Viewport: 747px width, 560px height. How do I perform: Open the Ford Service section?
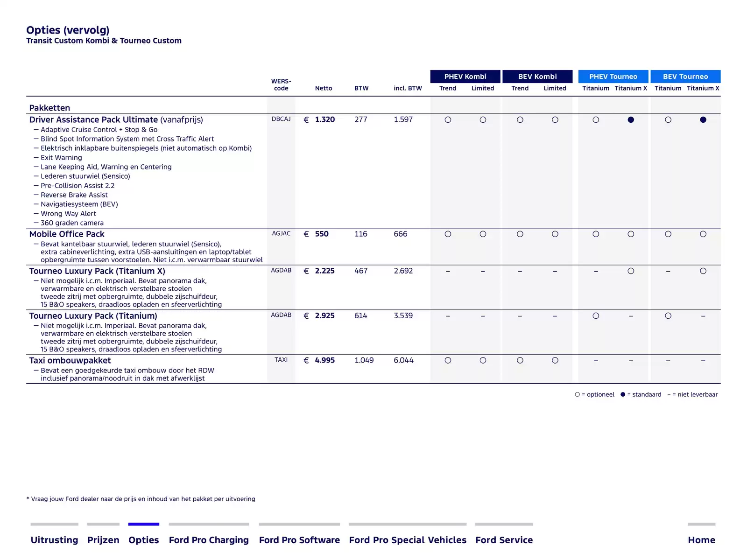point(504,539)
